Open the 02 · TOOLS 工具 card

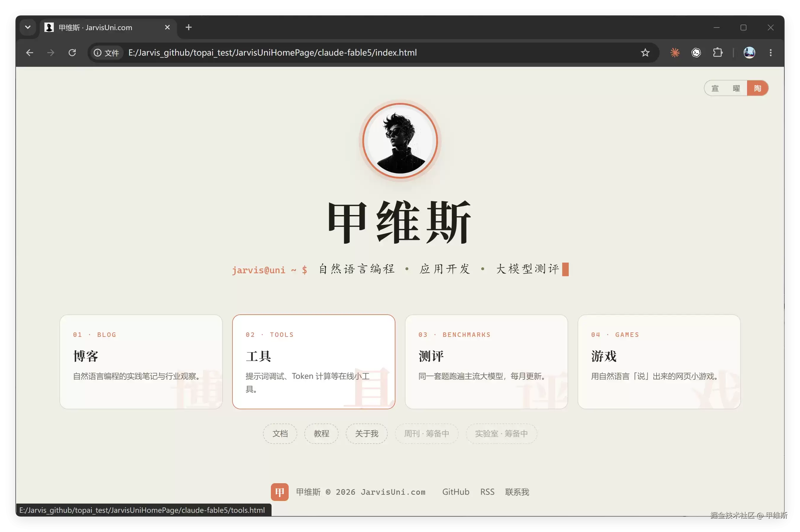pyautogui.click(x=313, y=362)
